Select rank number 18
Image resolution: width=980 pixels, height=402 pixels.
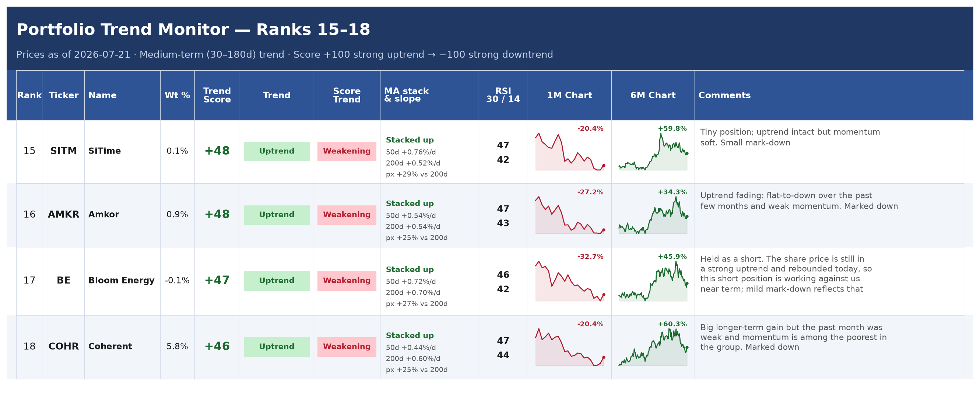[29, 346]
